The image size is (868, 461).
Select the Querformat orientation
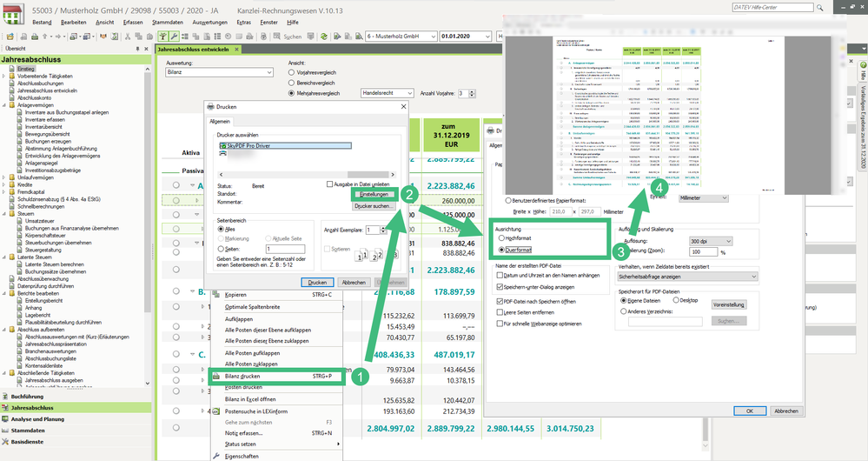click(501, 250)
